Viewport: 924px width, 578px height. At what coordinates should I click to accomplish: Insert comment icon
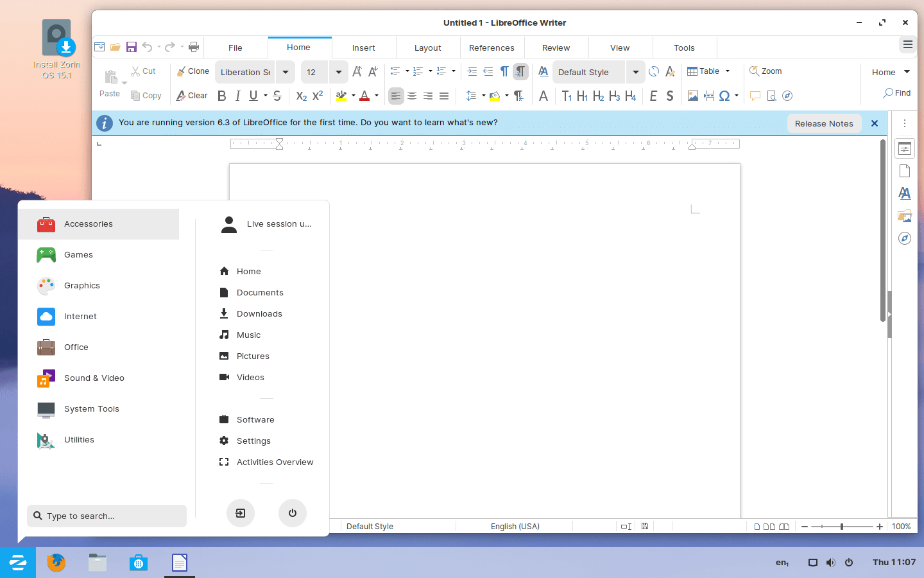coord(755,96)
